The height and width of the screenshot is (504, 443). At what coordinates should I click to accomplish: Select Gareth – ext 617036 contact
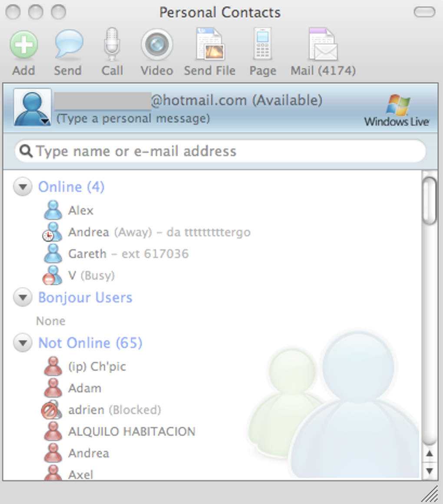click(x=129, y=254)
